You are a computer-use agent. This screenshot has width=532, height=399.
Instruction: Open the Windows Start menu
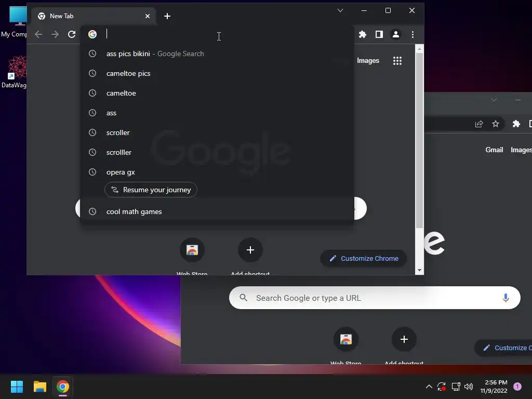pos(17,387)
